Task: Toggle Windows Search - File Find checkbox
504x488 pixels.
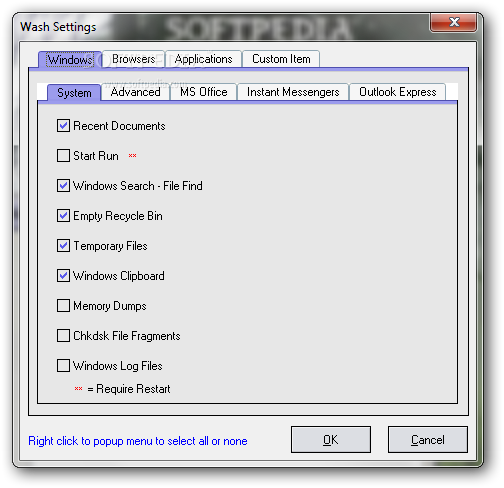Action: pos(63,186)
